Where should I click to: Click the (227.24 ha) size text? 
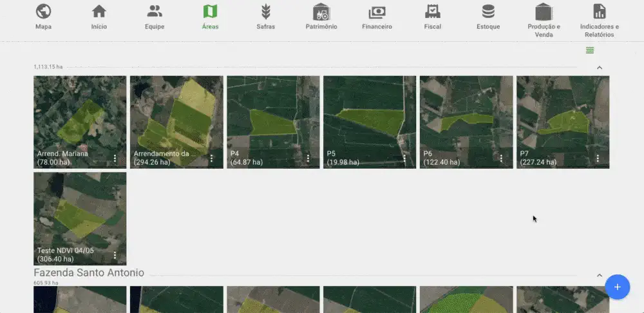538,162
